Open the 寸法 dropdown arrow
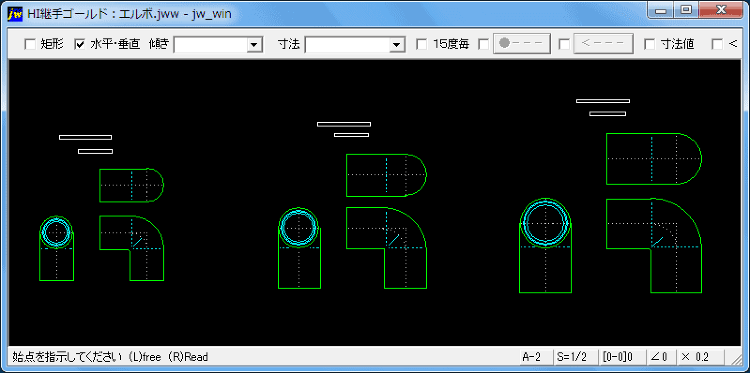Image resolution: width=750 pixels, height=373 pixels. click(x=396, y=45)
